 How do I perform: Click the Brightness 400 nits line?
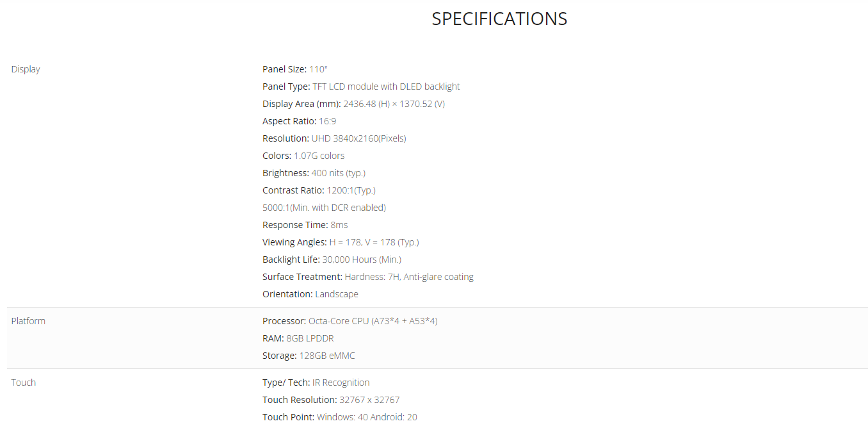pos(314,173)
